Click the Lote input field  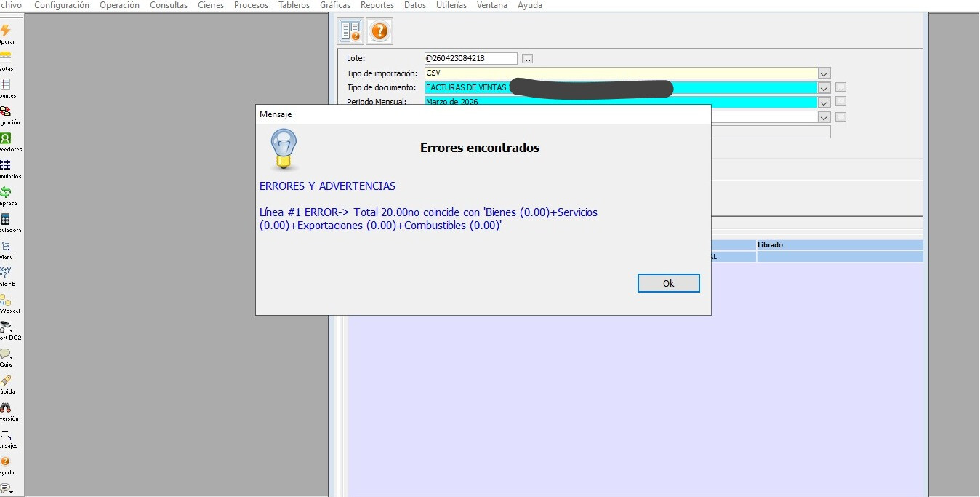pos(470,59)
